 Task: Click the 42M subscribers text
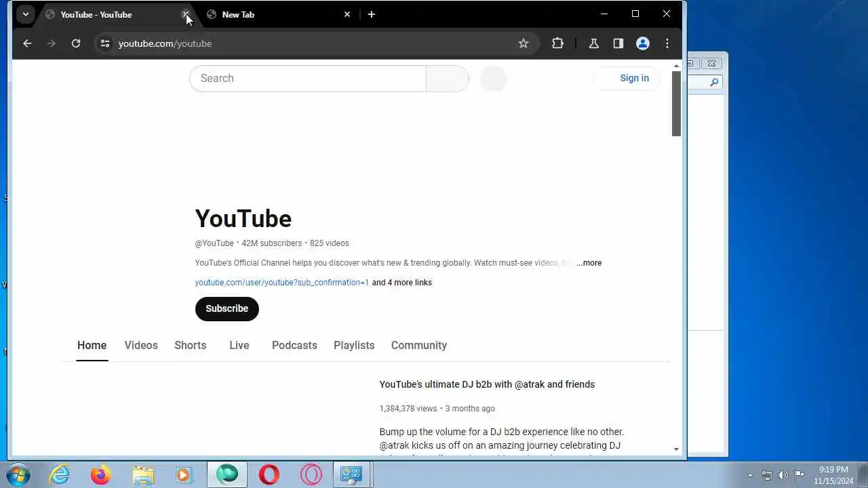click(272, 243)
